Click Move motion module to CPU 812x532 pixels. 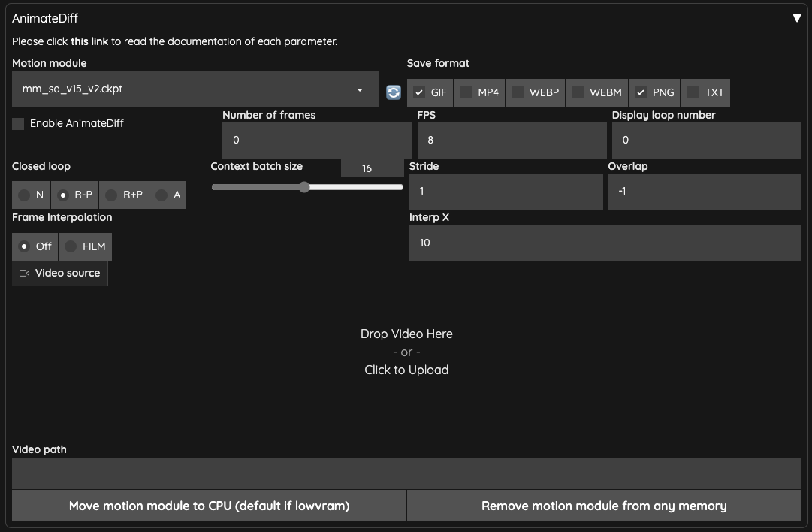point(208,506)
